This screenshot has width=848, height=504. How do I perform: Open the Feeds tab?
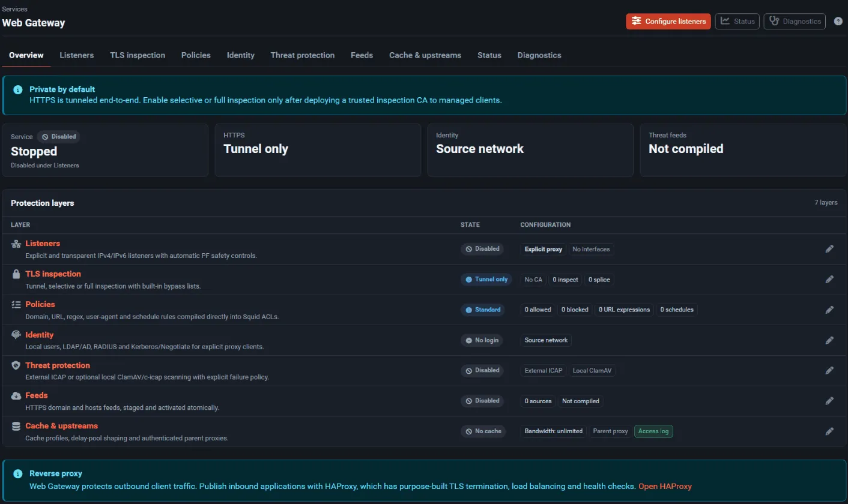click(362, 55)
